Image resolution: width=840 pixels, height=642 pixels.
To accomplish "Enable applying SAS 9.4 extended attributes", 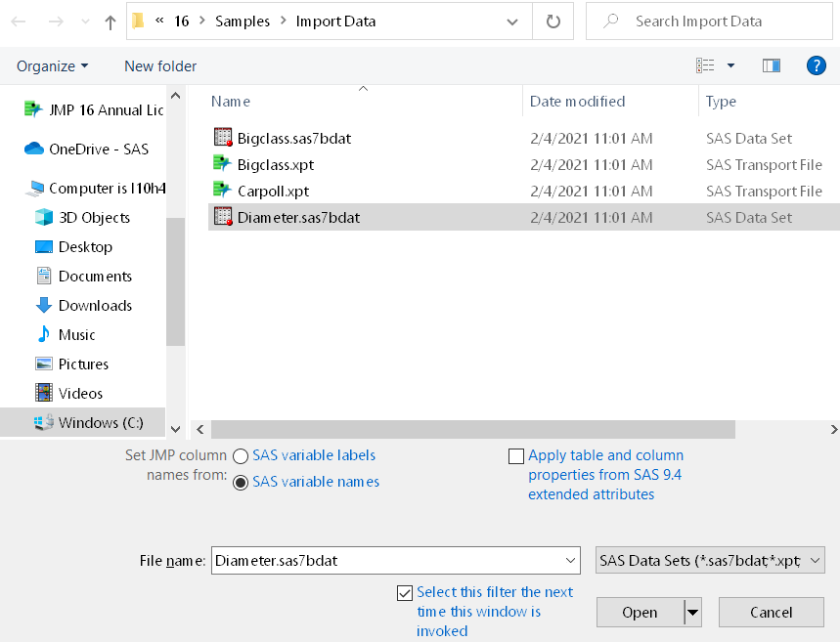I will pos(516,455).
